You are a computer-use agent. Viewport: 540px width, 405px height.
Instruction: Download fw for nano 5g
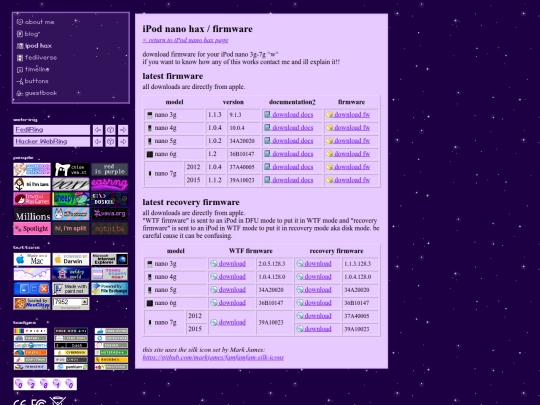[348, 141]
